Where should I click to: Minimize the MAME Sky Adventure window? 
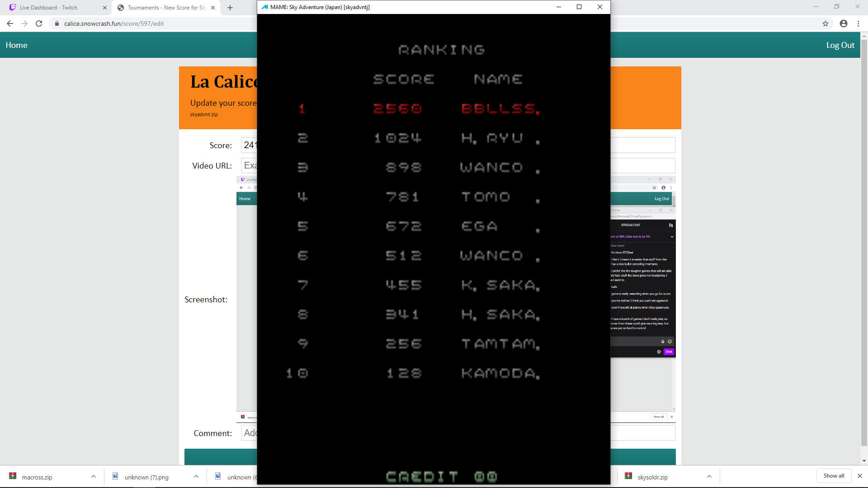[x=559, y=7]
